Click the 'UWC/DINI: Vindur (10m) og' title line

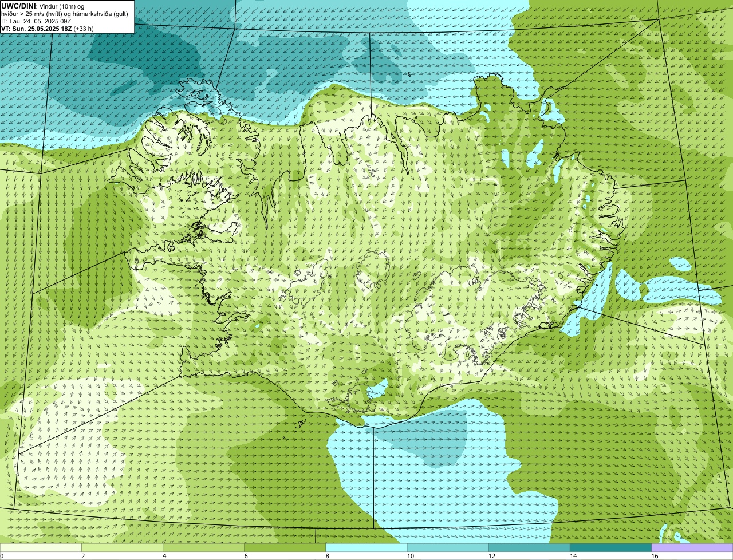pos(42,6)
